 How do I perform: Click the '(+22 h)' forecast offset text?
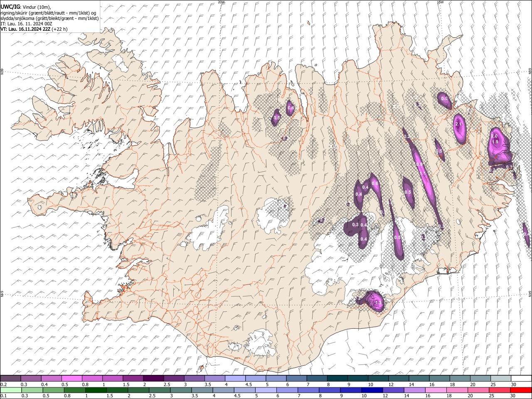(x=60, y=29)
